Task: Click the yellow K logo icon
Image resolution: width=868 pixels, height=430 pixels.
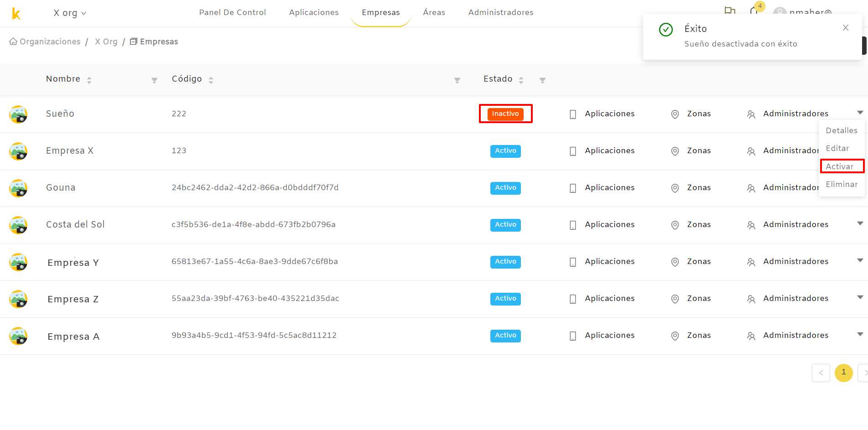Action: point(16,14)
